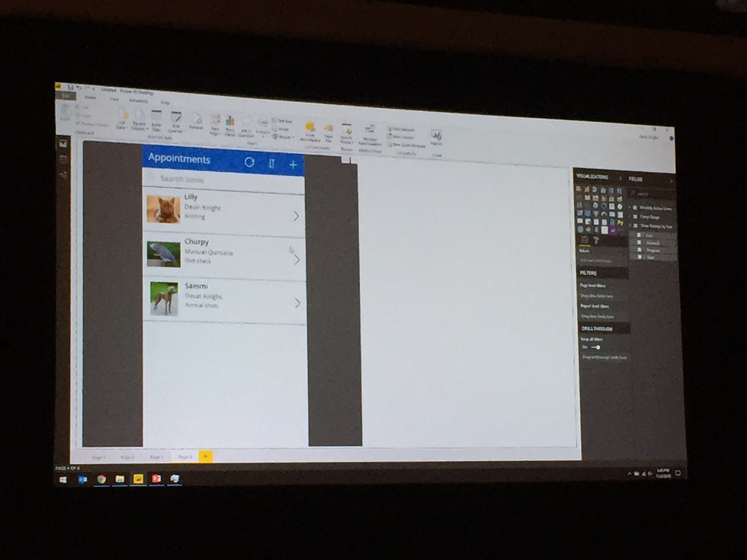Go to the Page 2 tab

point(127,456)
